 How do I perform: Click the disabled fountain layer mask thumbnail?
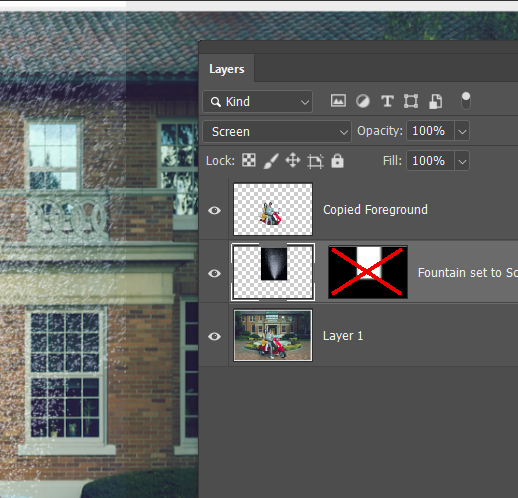click(368, 272)
